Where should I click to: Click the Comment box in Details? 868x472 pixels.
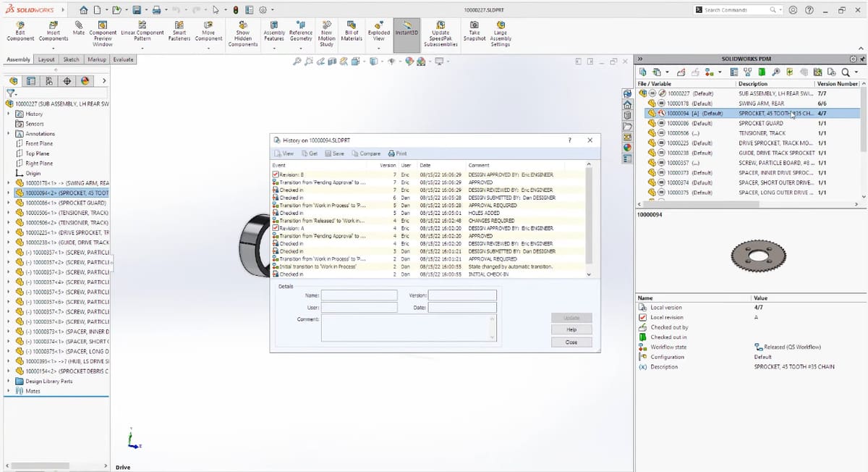[407, 328]
